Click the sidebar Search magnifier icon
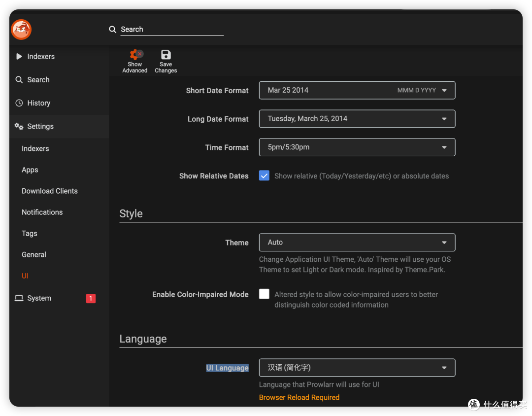The height and width of the screenshot is (416, 532). (x=19, y=80)
